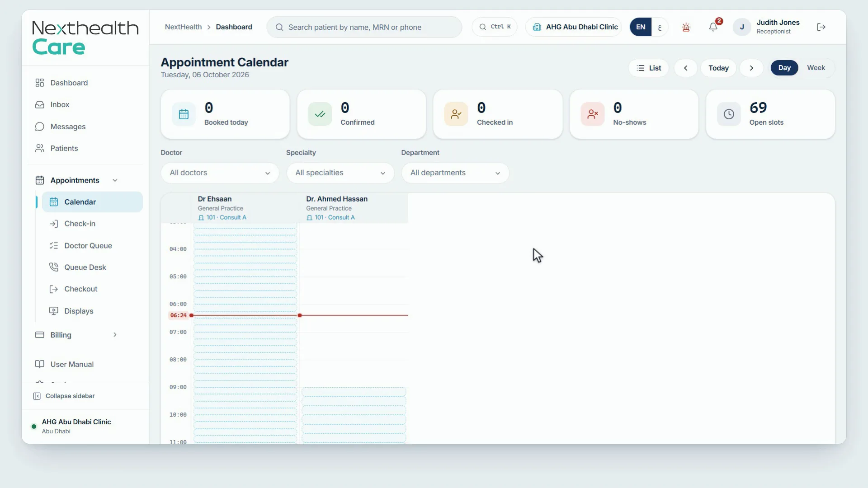The image size is (868, 488).
Task: Open Queue Desk page
Action: click(92, 267)
